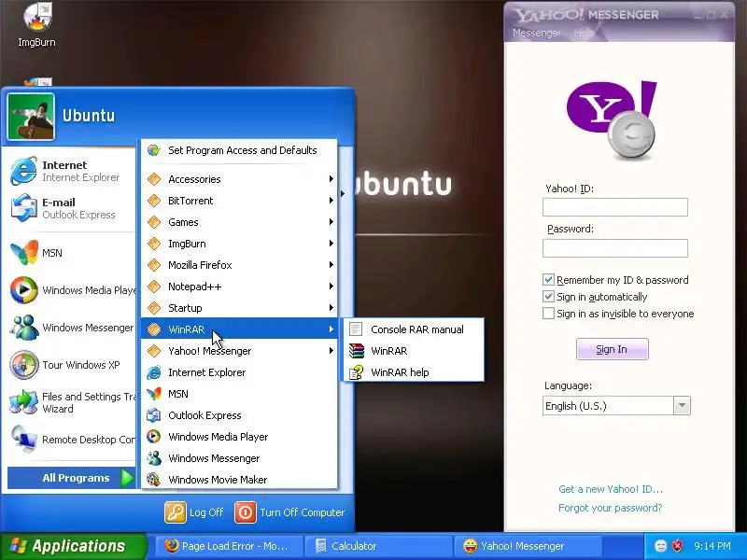Image resolution: width=747 pixels, height=560 pixels.
Task: Click Turn Off Computer button
Action: (289, 512)
